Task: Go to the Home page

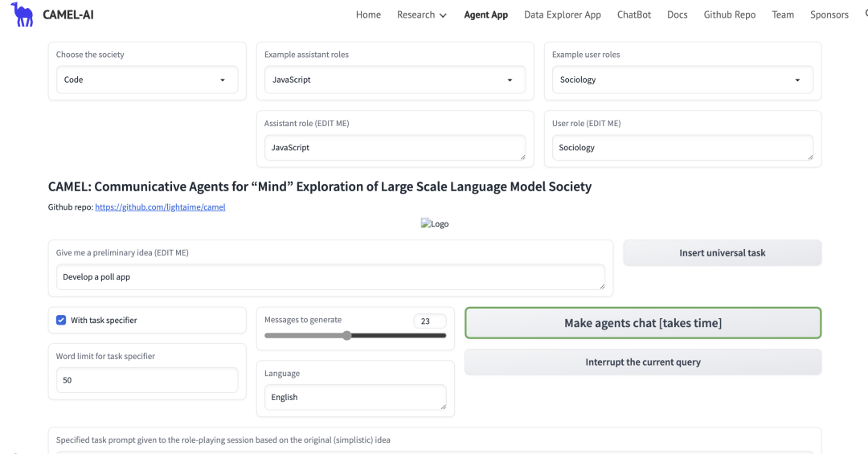Action: point(368,15)
